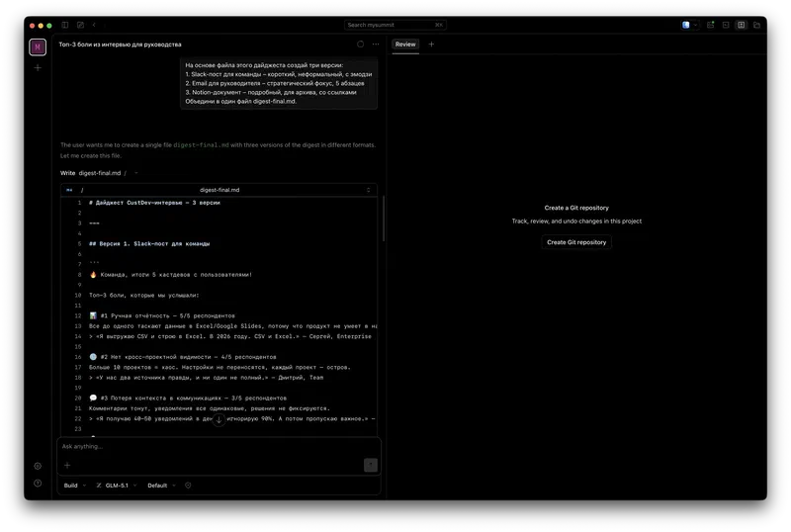Viewport: 791px width, 532px height.
Task: Click line "#2 Нет кросс-проектной видимости"
Action: (x=183, y=357)
